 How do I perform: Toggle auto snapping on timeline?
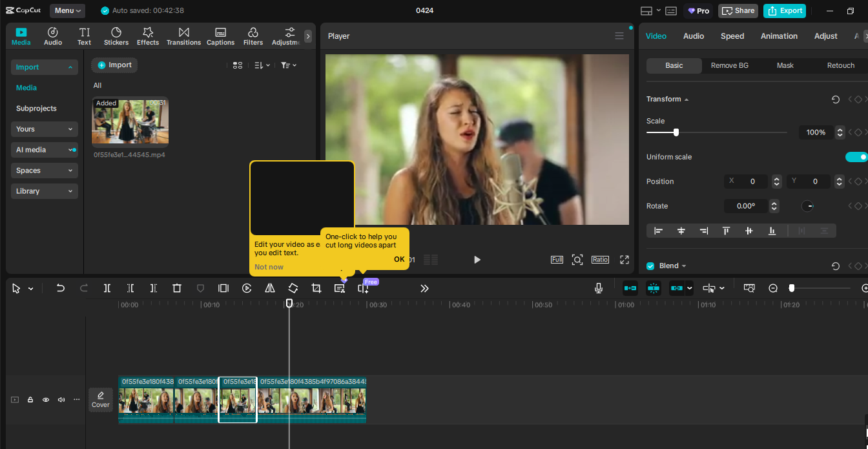654,288
